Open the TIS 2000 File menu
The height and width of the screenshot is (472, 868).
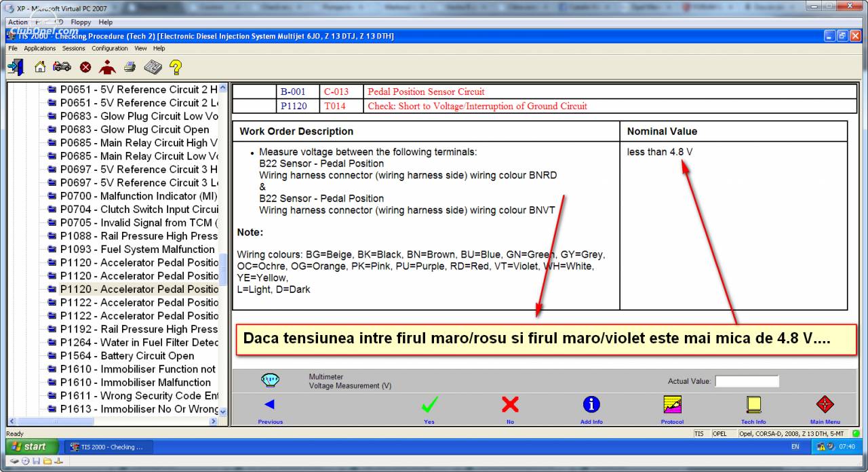click(13, 48)
